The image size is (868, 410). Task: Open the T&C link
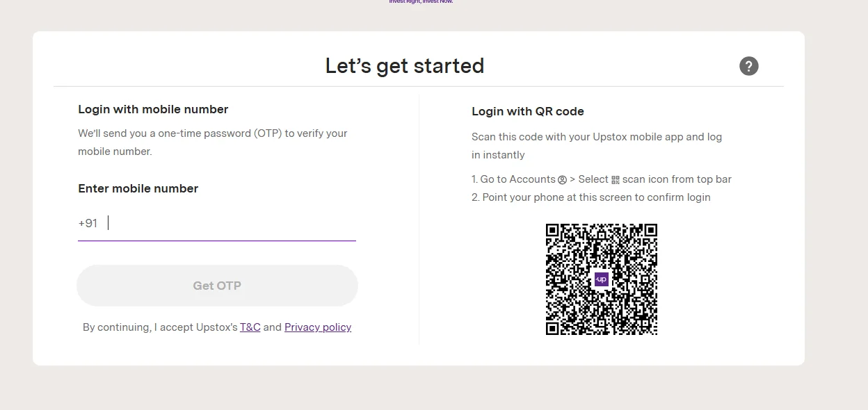click(250, 327)
